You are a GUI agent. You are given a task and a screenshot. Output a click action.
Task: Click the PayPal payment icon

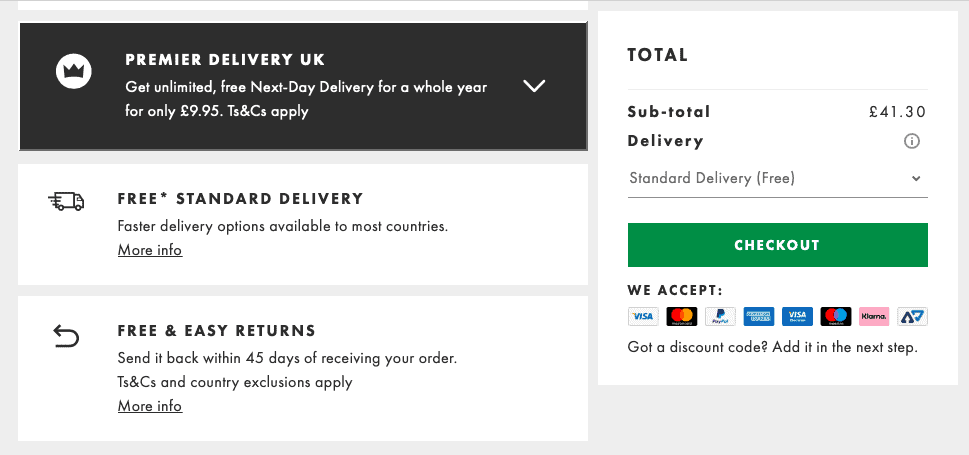pyautogui.click(x=720, y=317)
